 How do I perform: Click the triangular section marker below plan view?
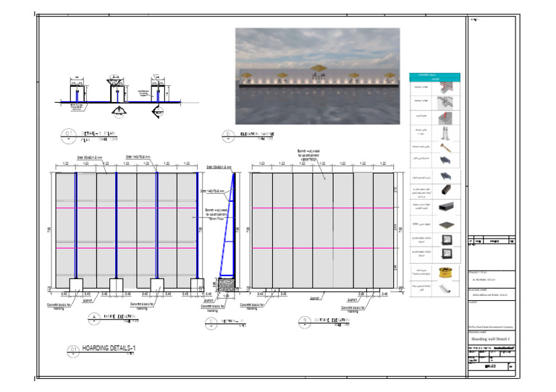(x=119, y=111)
